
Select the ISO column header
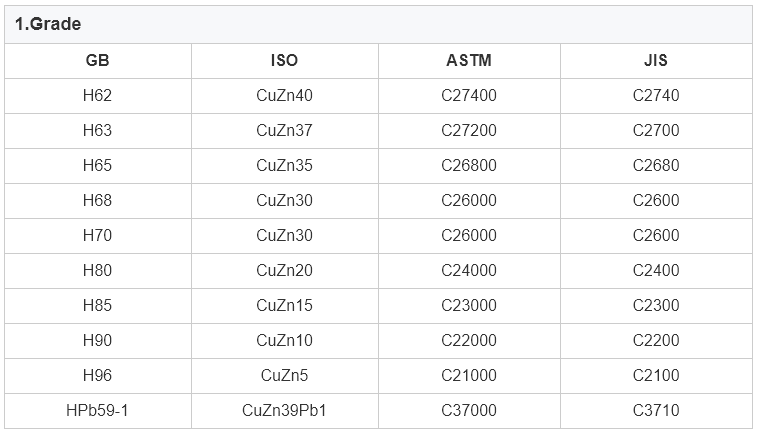[x=284, y=60]
